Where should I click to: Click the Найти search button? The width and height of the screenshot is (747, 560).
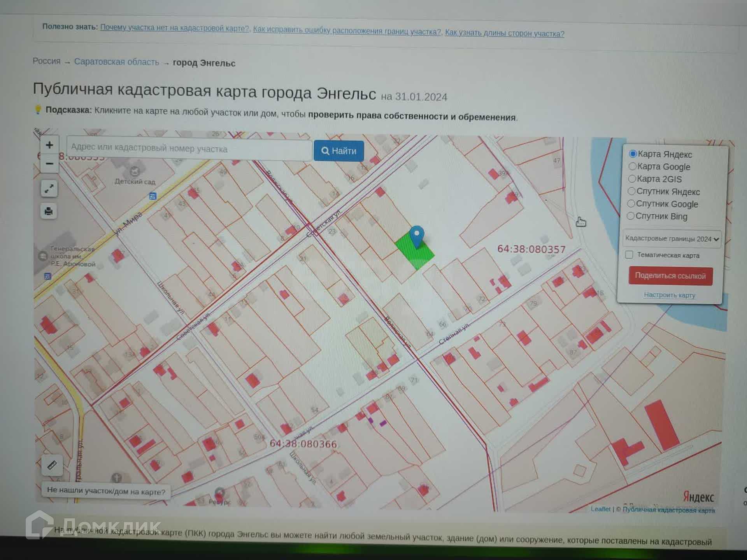339,151
